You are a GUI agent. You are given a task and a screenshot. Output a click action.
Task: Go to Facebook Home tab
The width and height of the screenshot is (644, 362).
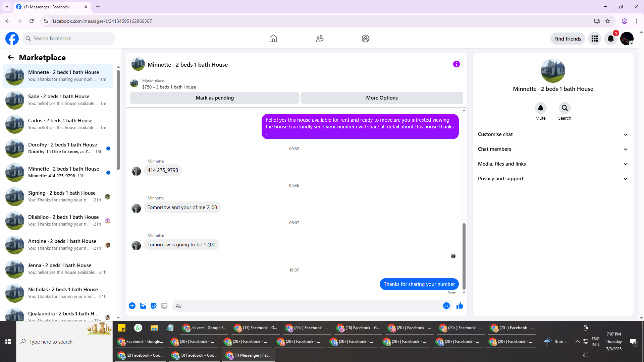[273, 39]
